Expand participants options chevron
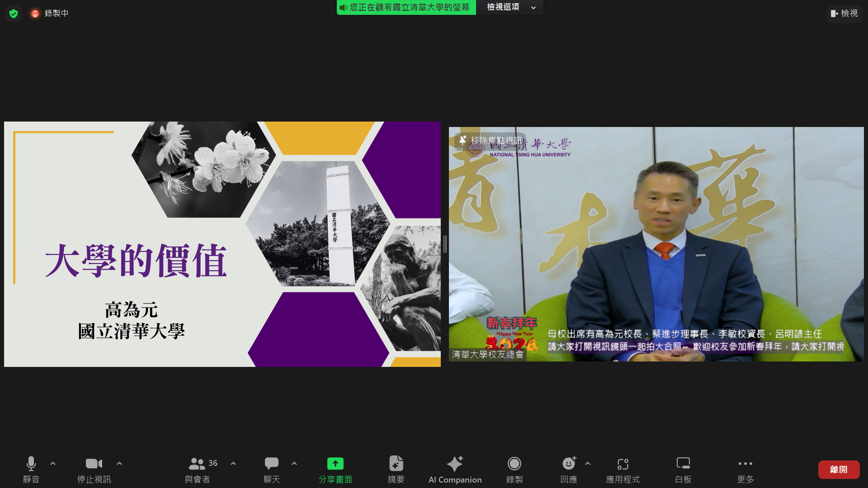The width and height of the screenshot is (868, 488). [233, 464]
